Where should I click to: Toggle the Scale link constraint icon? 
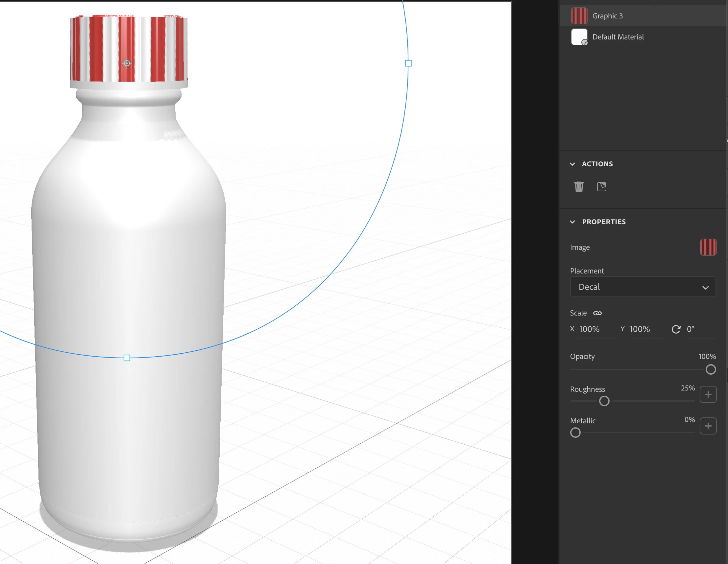[597, 313]
